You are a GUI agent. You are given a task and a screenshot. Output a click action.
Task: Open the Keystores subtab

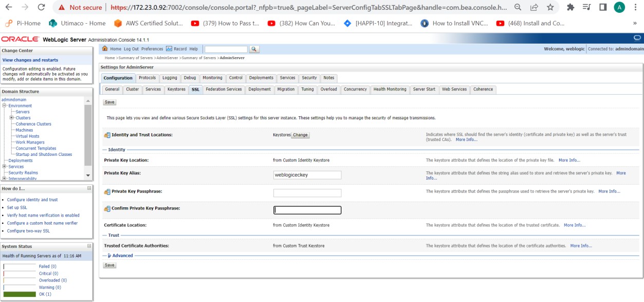[x=176, y=89]
